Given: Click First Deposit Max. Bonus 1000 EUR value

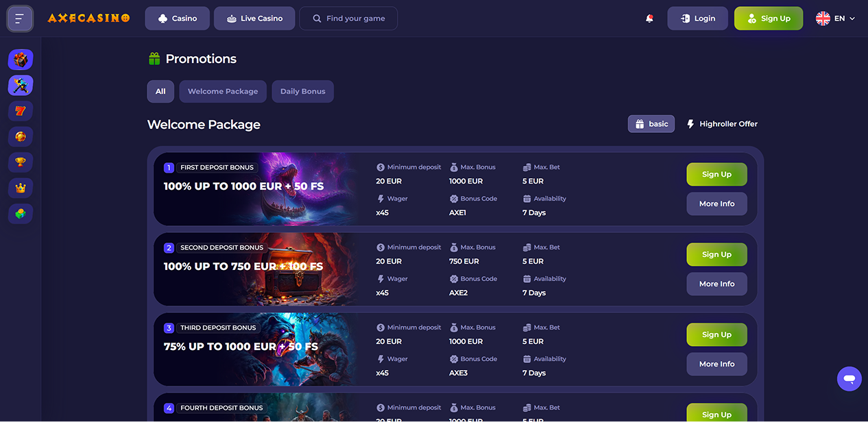Looking at the screenshot, I should (466, 181).
